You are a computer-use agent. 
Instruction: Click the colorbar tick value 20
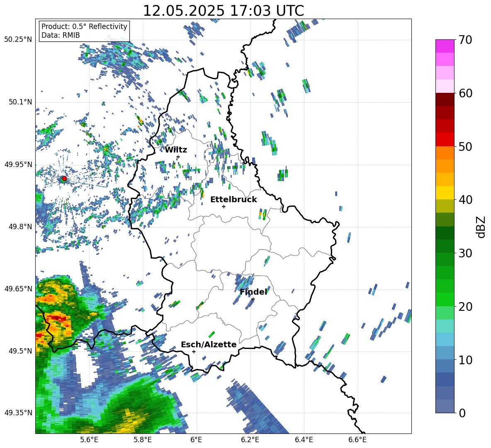(x=465, y=307)
